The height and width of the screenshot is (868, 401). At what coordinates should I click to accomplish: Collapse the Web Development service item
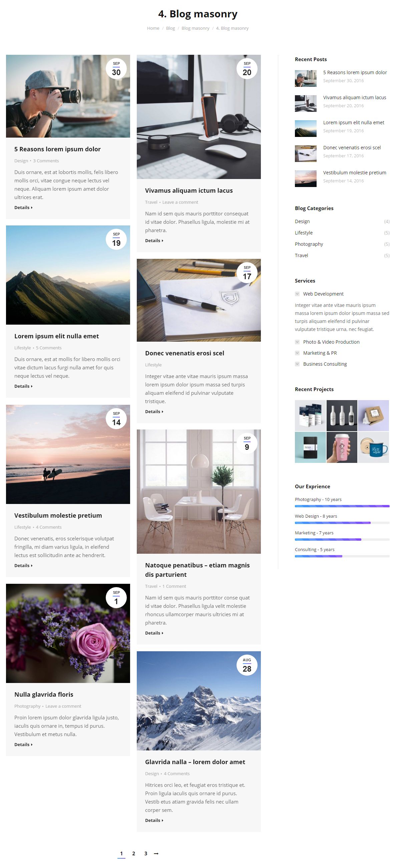coord(319,294)
